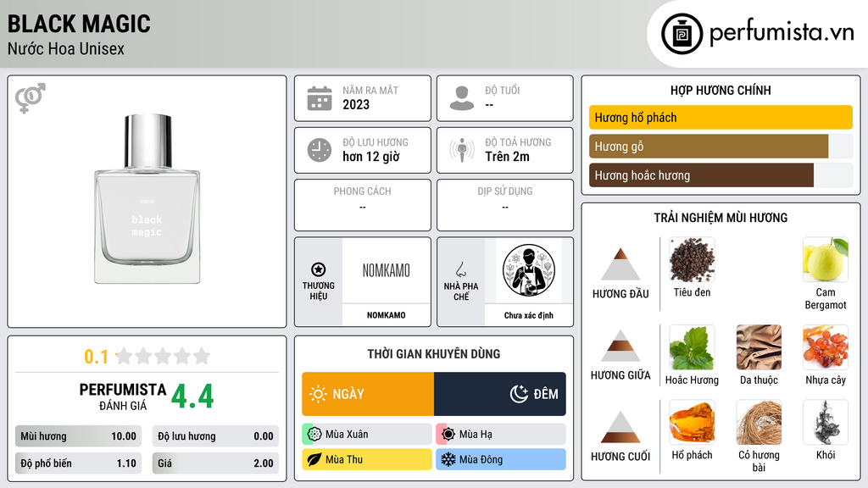Viewport: 868px width, 488px height.
Task: Click the Mùa Xuân season tag
Action: pyautogui.click(x=367, y=434)
